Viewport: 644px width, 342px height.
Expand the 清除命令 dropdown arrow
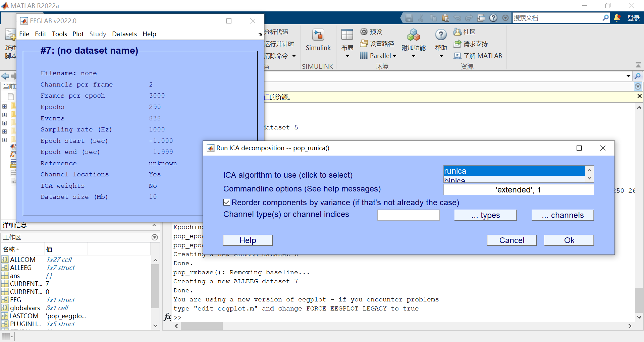[294, 56]
